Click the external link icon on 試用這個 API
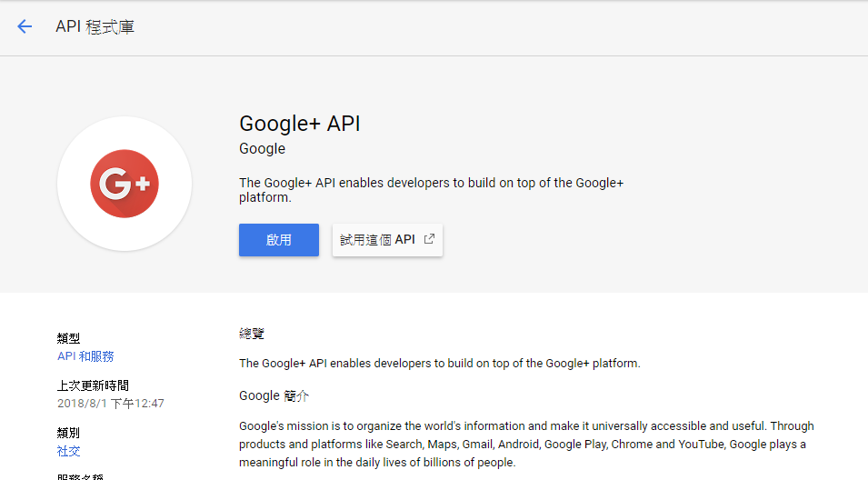The height and width of the screenshot is (480, 868). coord(430,240)
